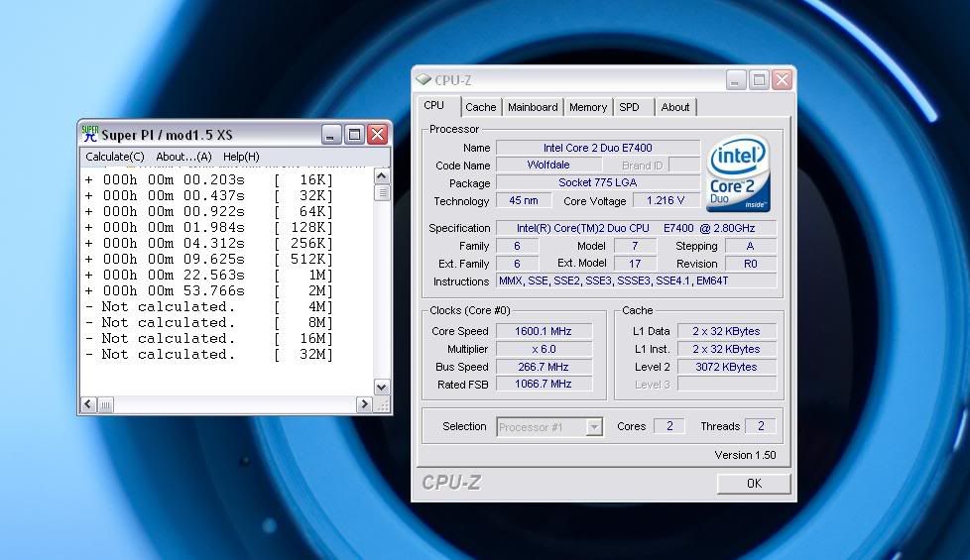
Task: Click the 128K result row '01.984s'
Action: 209,227
